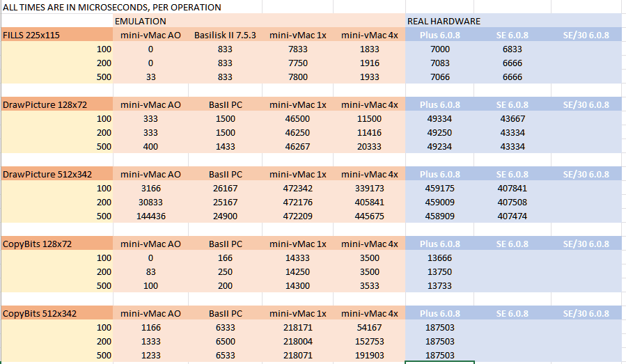Image resolution: width=626 pixels, height=364 pixels.
Task: Click the Plus 6.0.8 value 13666
Action: pos(439,258)
